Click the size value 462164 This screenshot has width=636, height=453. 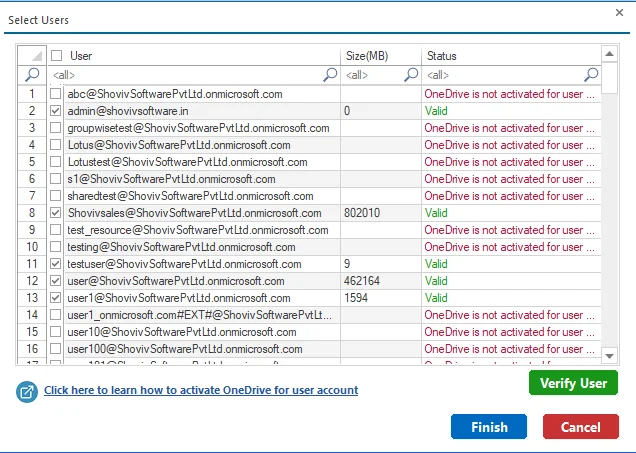(x=362, y=281)
